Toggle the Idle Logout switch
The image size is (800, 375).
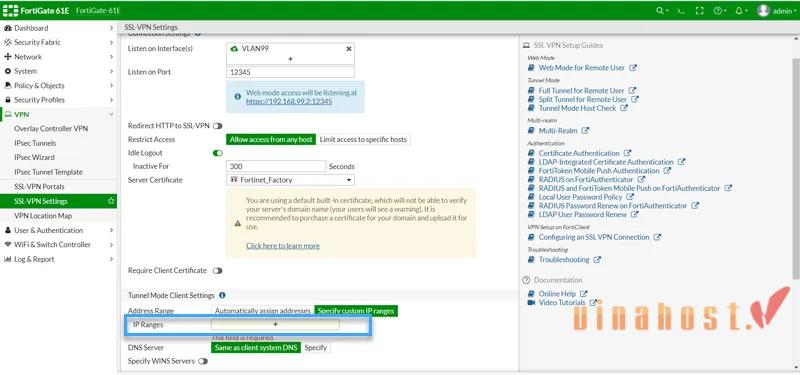pyautogui.click(x=217, y=153)
